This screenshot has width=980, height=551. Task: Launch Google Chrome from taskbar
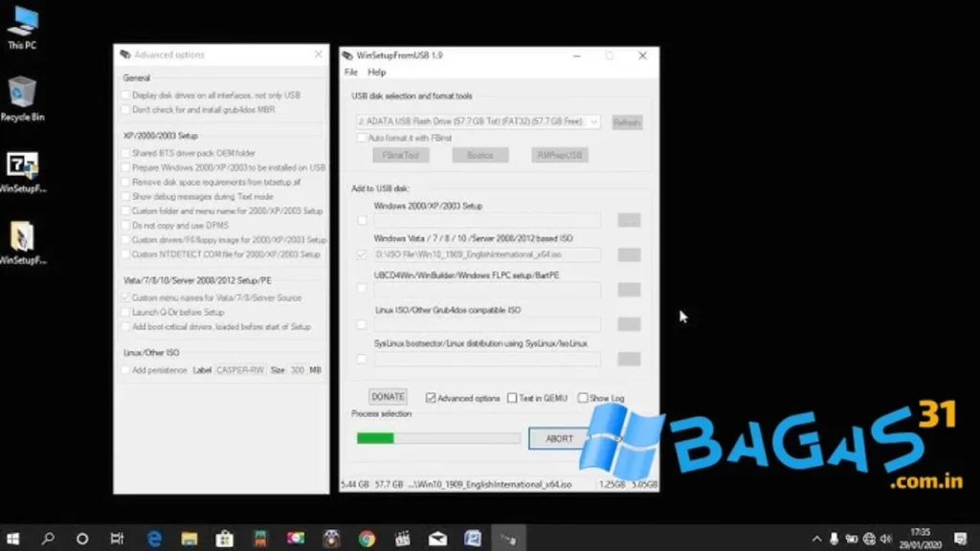pos(367,539)
